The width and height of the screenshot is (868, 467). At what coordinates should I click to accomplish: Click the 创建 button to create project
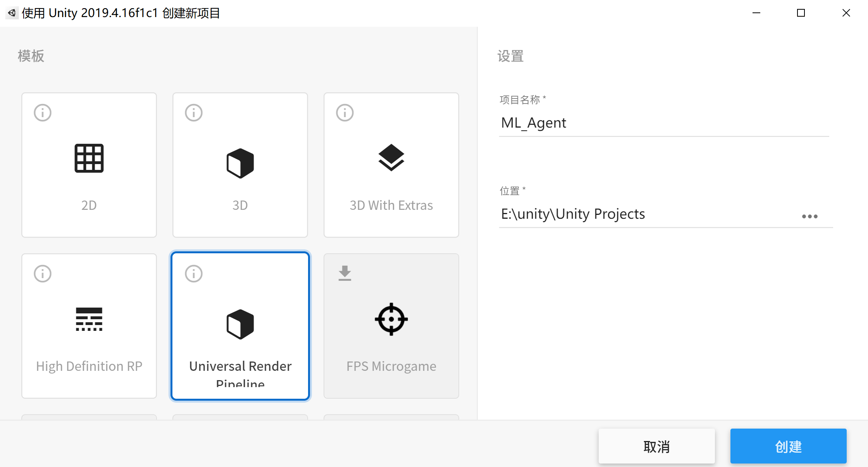(788, 446)
